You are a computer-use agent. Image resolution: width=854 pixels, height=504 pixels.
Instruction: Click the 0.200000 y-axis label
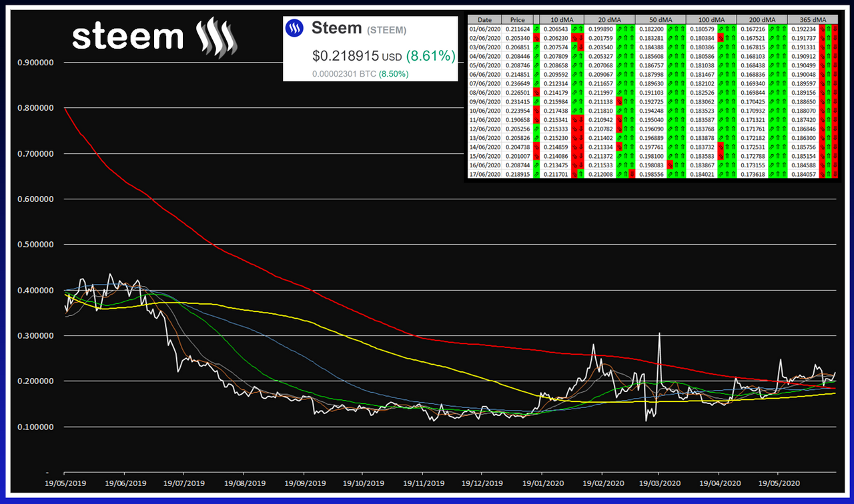(x=35, y=381)
